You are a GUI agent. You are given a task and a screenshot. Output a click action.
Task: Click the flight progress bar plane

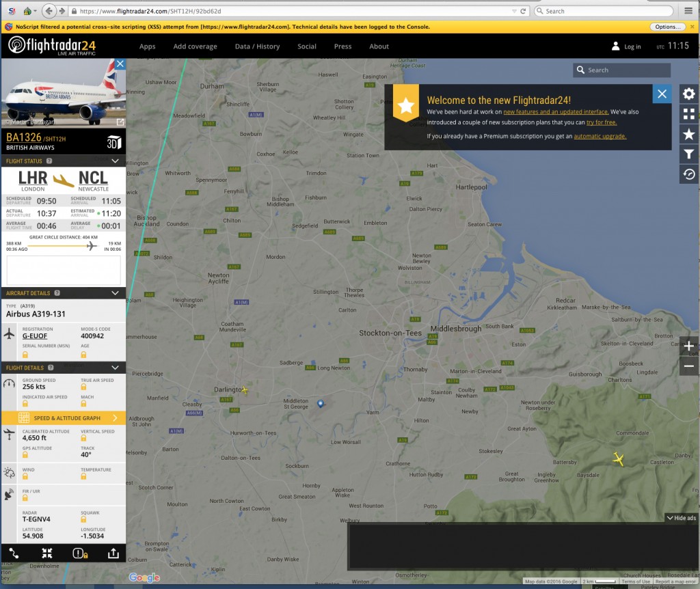(x=92, y=246)
